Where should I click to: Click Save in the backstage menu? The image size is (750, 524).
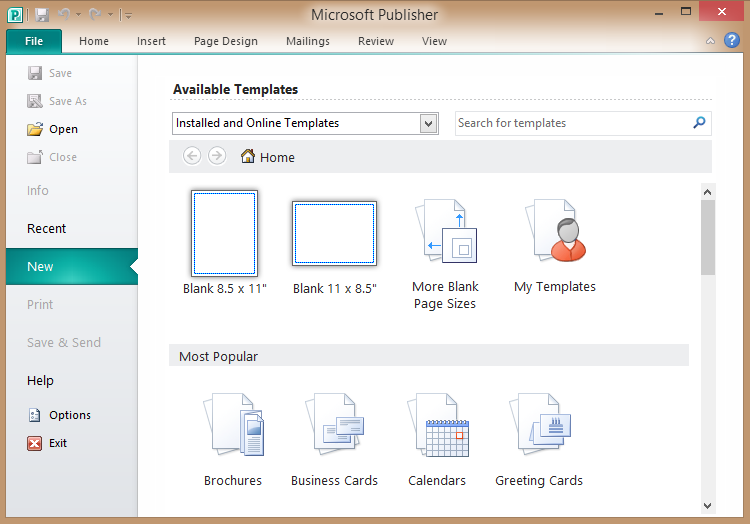[50, 73]
